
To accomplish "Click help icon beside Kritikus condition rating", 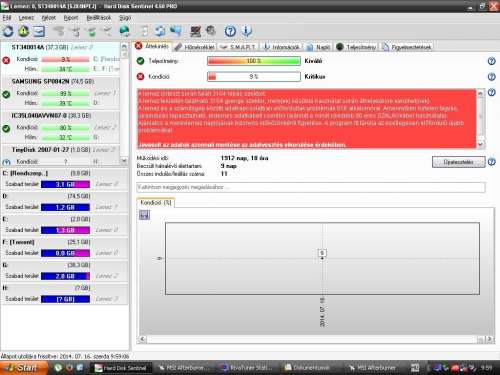I will 491,77.
